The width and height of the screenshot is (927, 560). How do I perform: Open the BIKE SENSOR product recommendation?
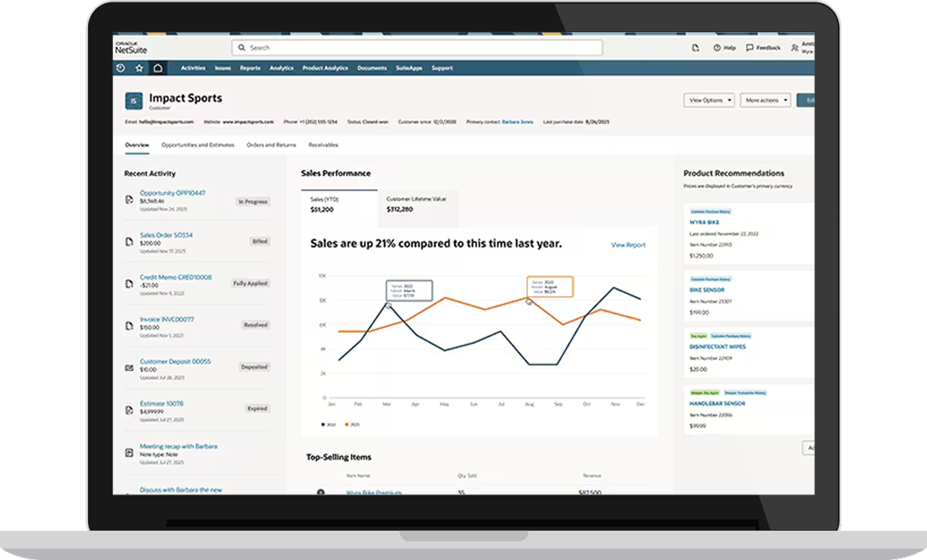(x=707, y=289)
